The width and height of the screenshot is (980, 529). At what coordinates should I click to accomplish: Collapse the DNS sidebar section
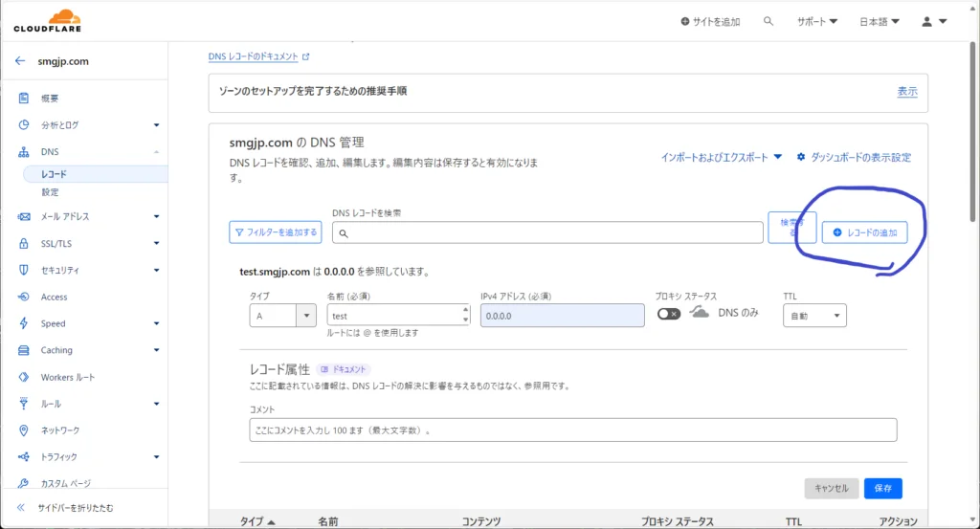pos(156,152)
